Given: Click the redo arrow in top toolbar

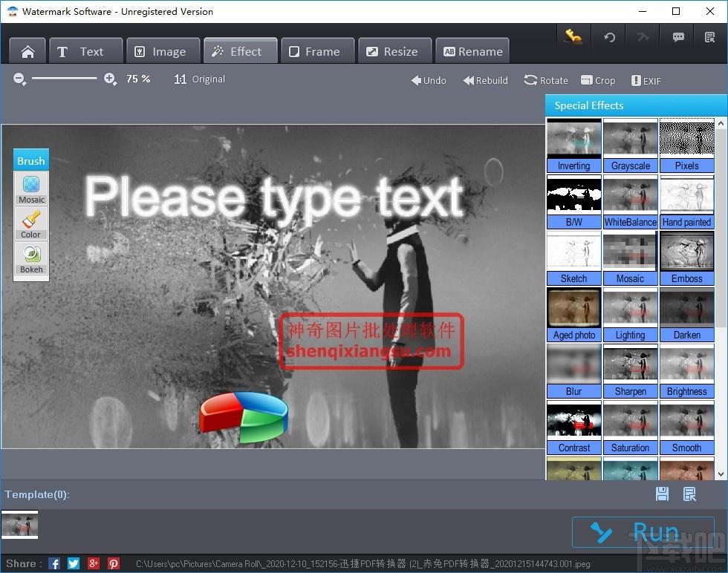Looking at the screenshot, I should click(x=643, y=36).
